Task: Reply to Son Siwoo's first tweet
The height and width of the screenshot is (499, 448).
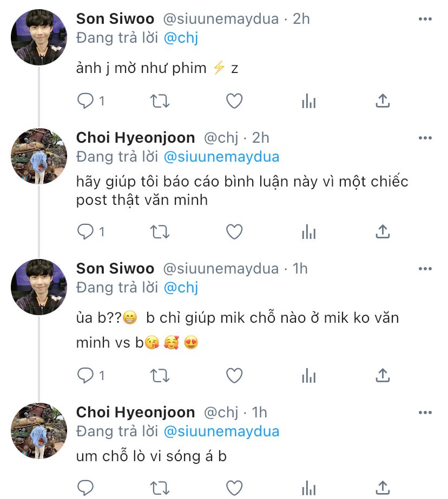Action: point(85,101)
